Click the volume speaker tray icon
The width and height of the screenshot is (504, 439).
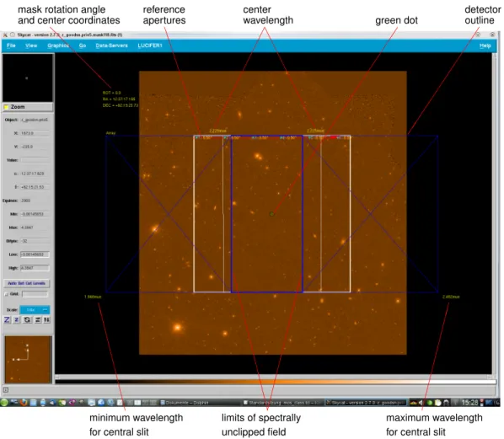point(421,403)
